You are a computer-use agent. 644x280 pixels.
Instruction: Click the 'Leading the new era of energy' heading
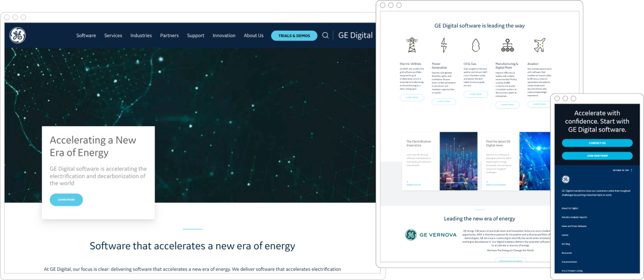(x=479, y=219)
